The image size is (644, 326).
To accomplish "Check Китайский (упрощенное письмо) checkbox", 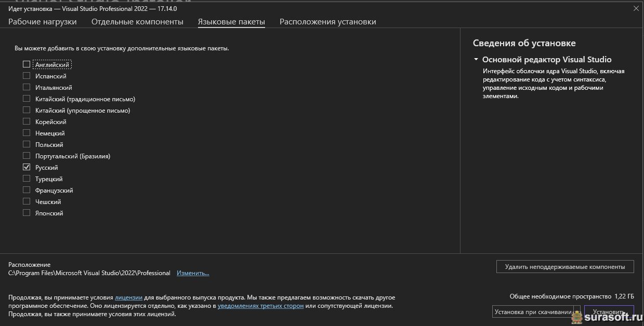I will pos(27,110).
